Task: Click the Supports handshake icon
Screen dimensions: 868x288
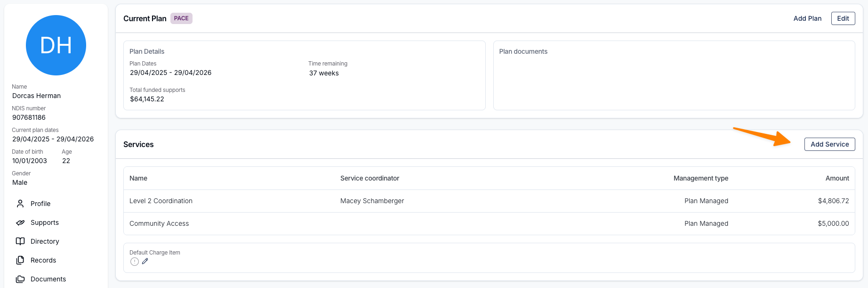Action: 20,222
